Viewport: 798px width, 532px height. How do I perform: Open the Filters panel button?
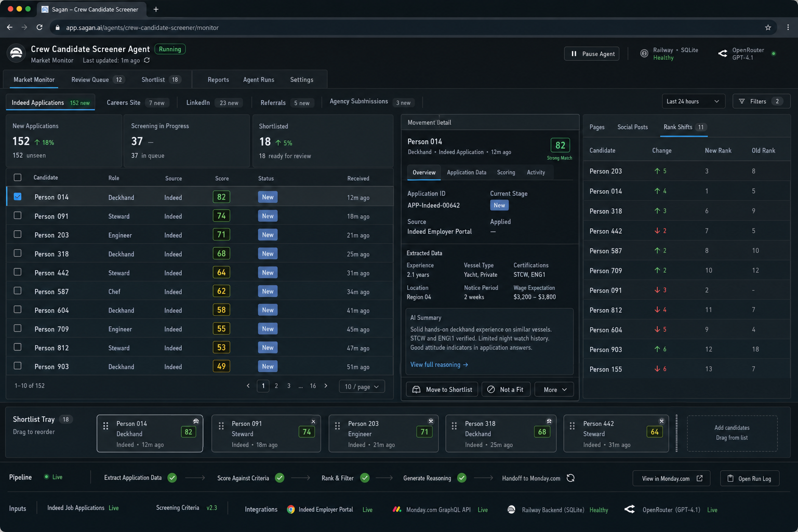coord(761,101)
